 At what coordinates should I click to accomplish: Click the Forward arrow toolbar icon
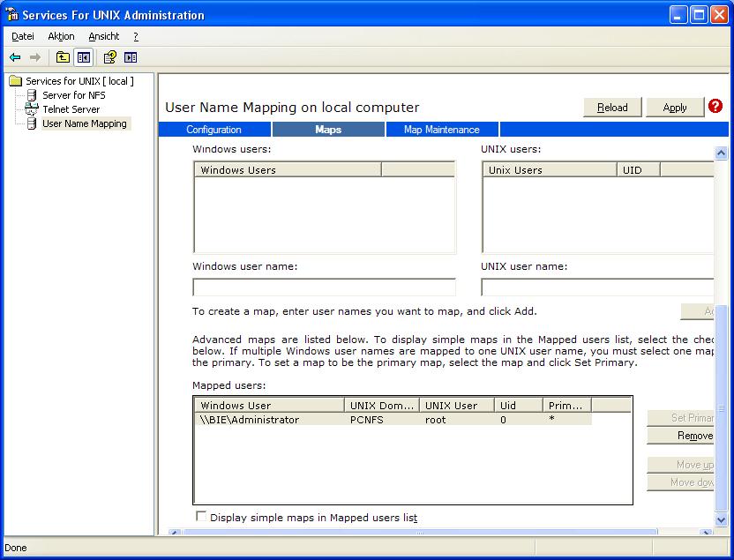35,57
